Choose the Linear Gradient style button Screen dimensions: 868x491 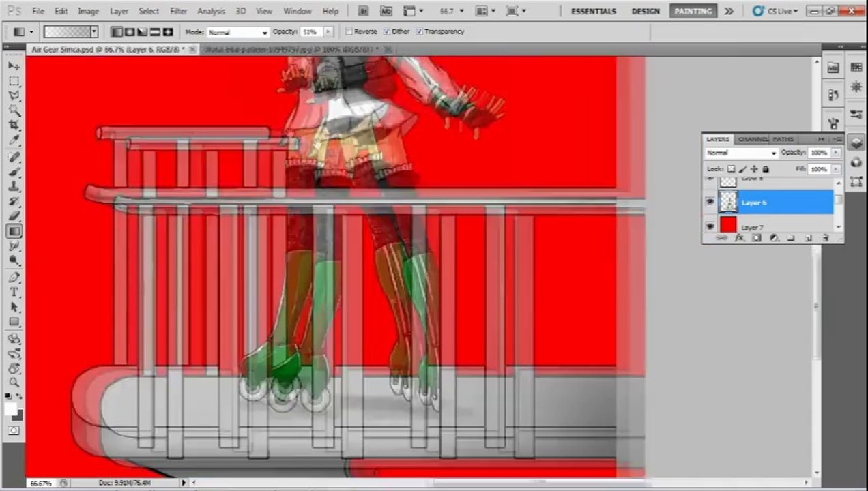pos(117,32)
